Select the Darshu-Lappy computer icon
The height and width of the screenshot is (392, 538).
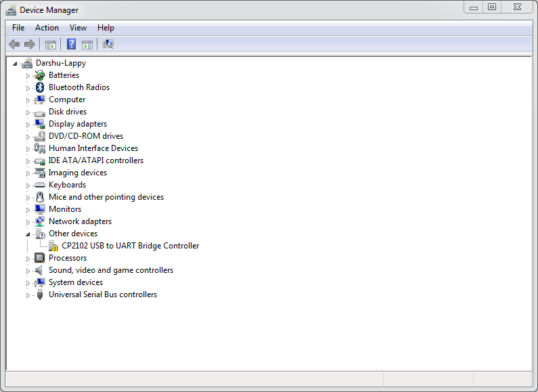(27, 63)
